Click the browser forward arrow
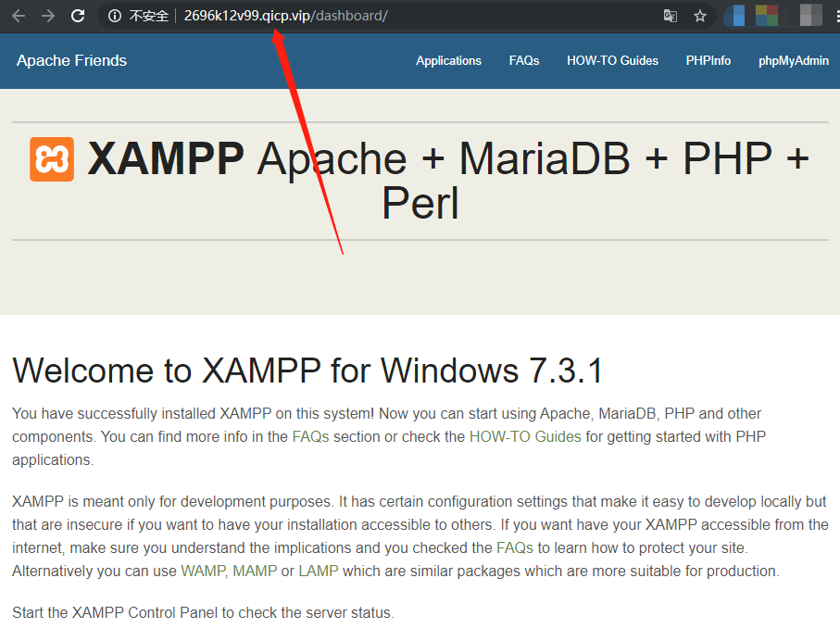This screenshot has width=840, height=641. (48, 16)
